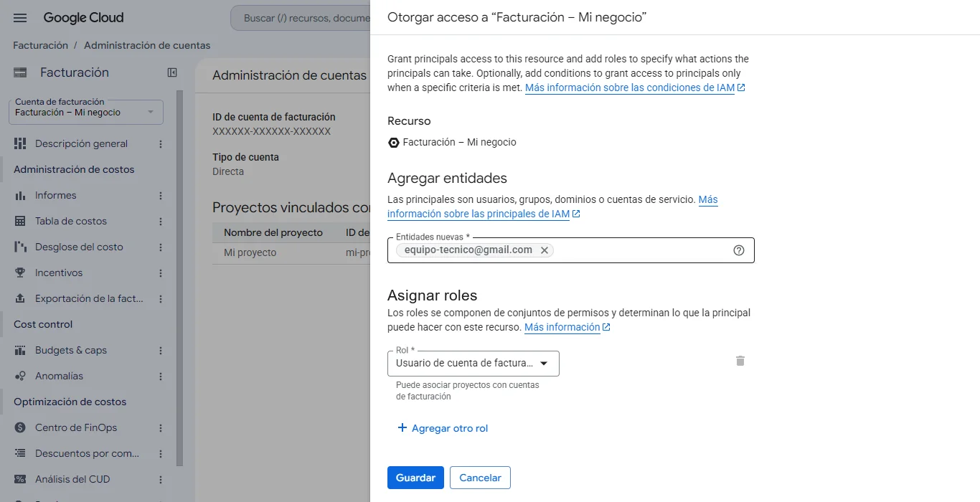The image size is (980, 502).
Task: Remove equipo-tecnico@gmail.com chip with X
Action: pyautogui.click(x=545, y=250)
